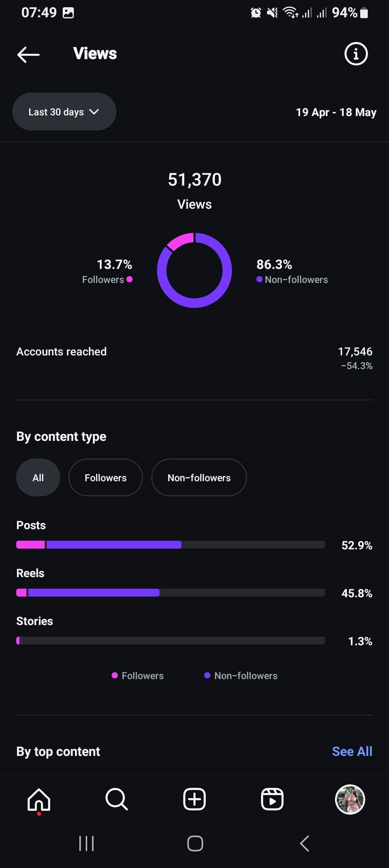This screenshot has height=868, width=389.
Task: Tap the 19 Apr - 18 May date range
Action: [x=336, y=112]
